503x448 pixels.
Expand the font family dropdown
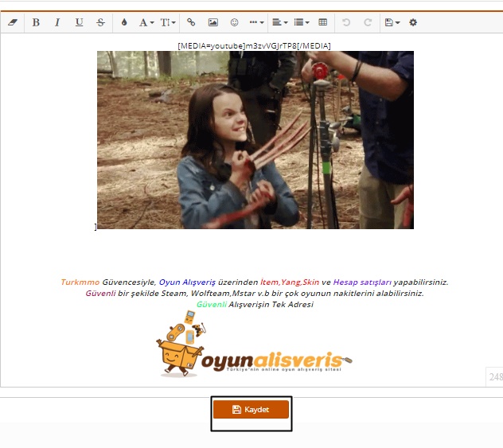pyautogui.click(x=146, y=23)
